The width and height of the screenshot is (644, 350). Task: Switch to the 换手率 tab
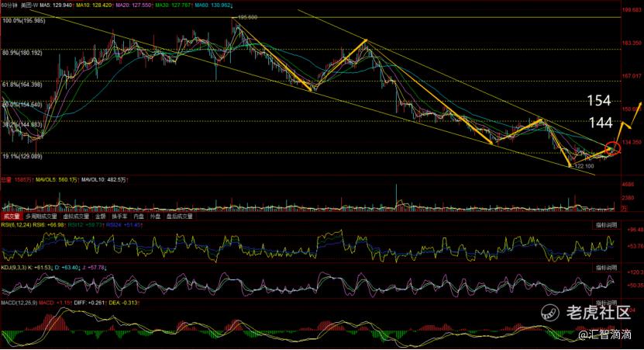click(x=119, y=217)
